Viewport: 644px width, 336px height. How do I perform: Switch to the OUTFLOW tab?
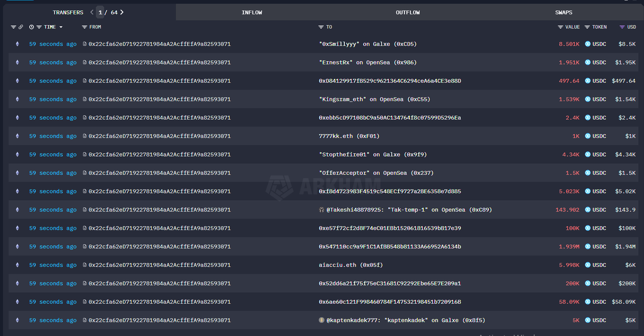click(408, 12)
